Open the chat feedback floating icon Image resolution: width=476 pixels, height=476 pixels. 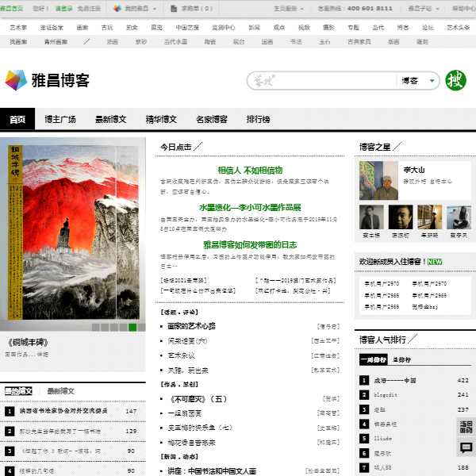466,447
